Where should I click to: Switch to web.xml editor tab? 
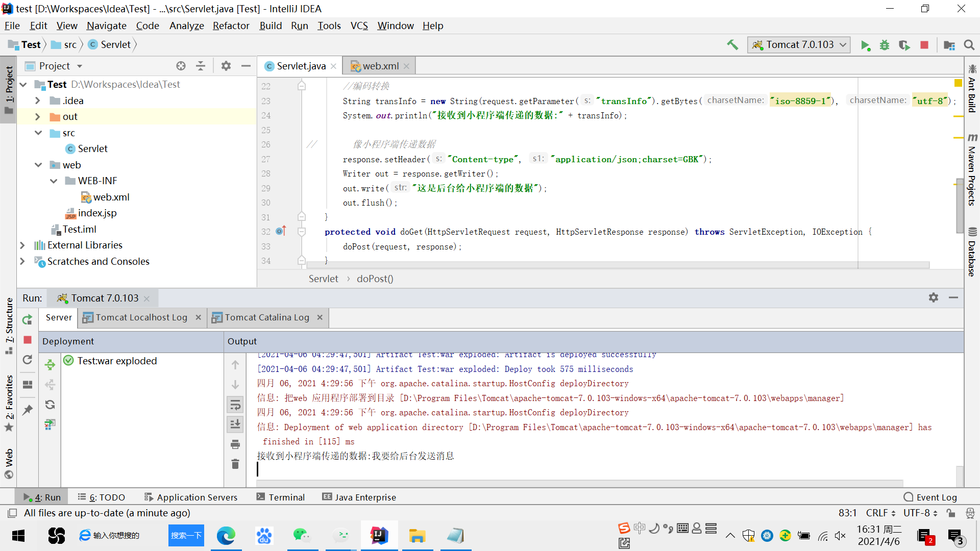pyautogui.click(x=380, y=66)
